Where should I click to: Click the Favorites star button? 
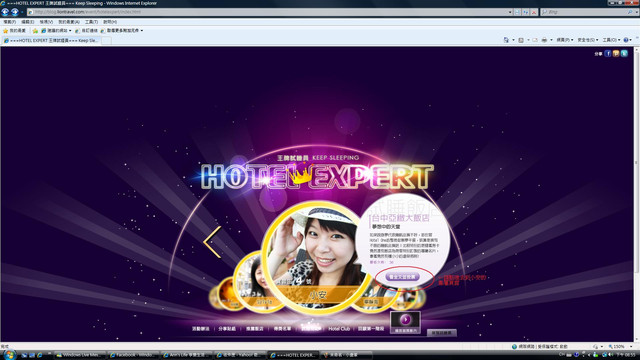click(14, 31)
